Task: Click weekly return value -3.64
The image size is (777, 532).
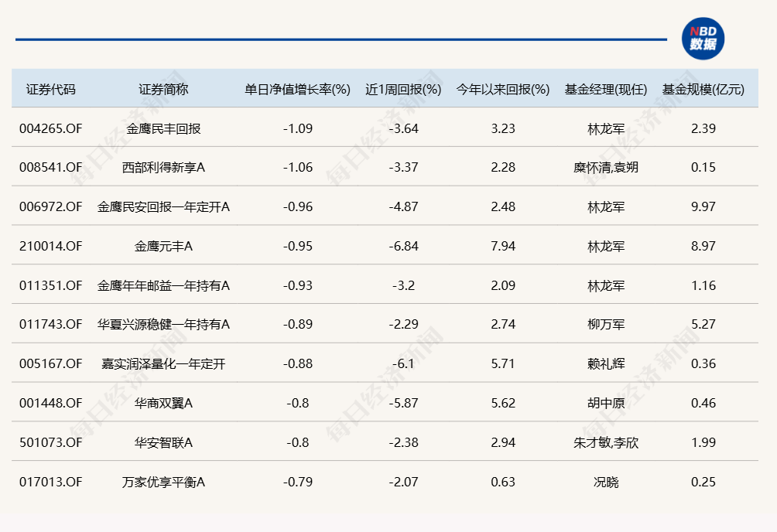Action: [x=403, y=128]
